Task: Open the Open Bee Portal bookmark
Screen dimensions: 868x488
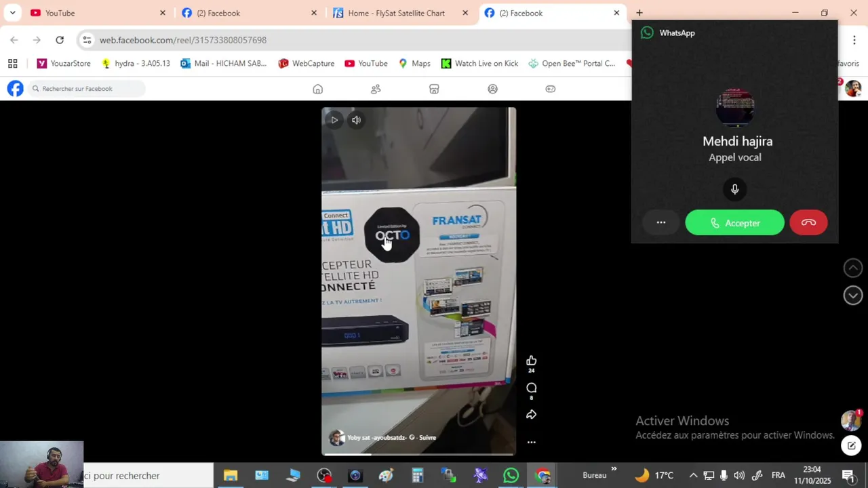Action: (x=572, y=64)
